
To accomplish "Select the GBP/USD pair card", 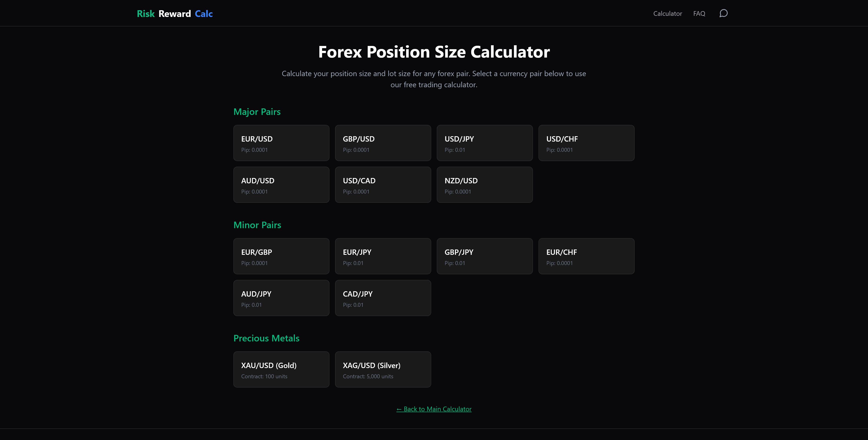I will point(383,143).
